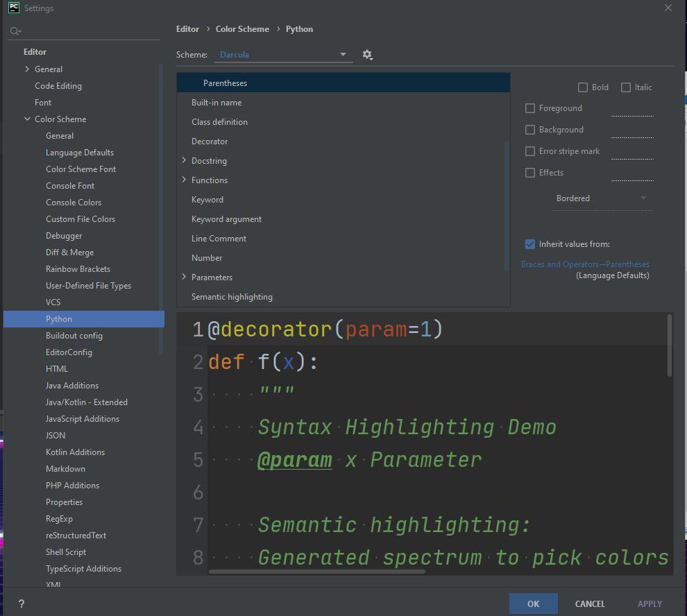Image resolution: width=687 pixels, height=616 pixels.
Task: Open the Braces and Operators→Parentheses link
Action: click(x=585, y=264)
